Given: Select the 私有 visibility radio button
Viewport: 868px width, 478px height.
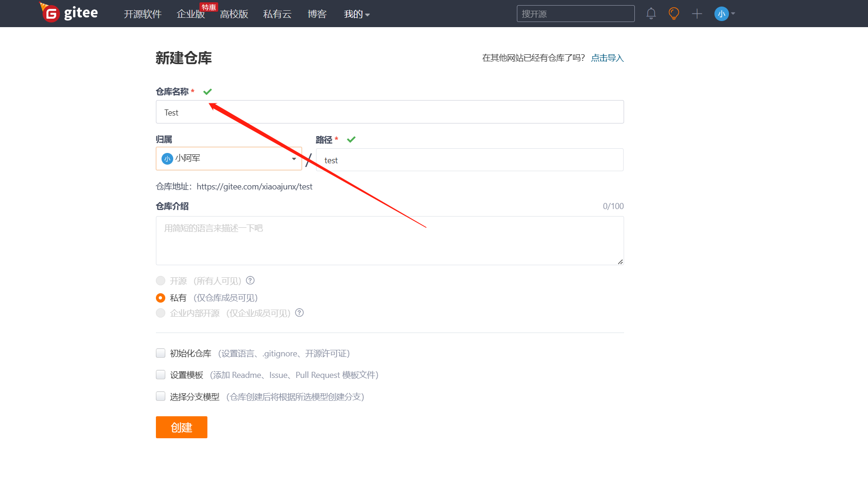Looking at the screenshot, I should tap(161, 297).
